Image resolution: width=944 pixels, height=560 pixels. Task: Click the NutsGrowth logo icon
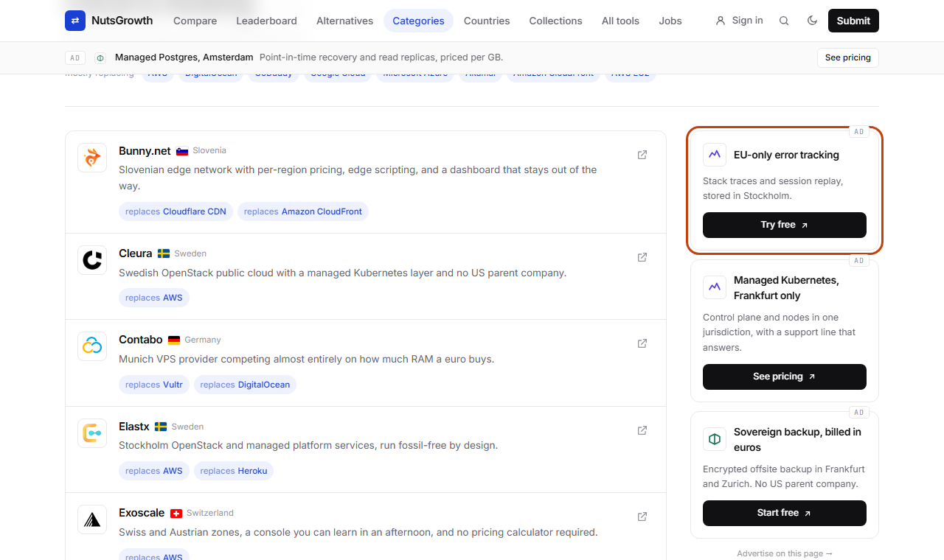pyautogui.click(x=75, y=21)
